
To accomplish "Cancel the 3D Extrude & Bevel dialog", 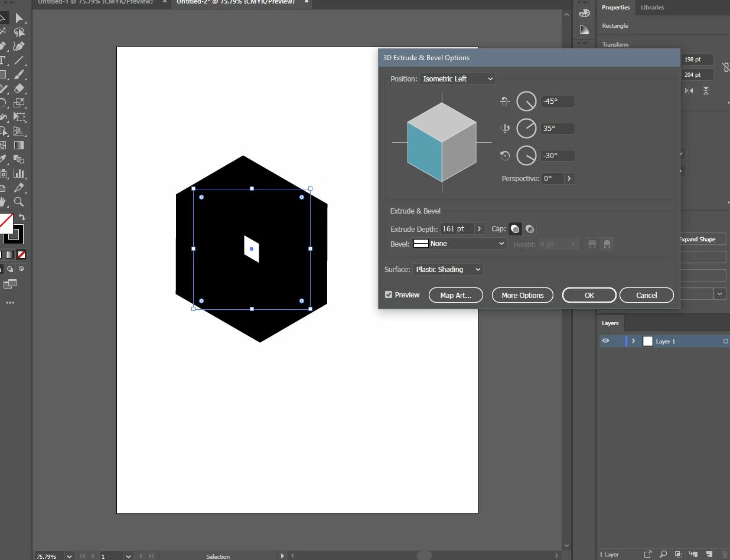I will tap(647, 295).
